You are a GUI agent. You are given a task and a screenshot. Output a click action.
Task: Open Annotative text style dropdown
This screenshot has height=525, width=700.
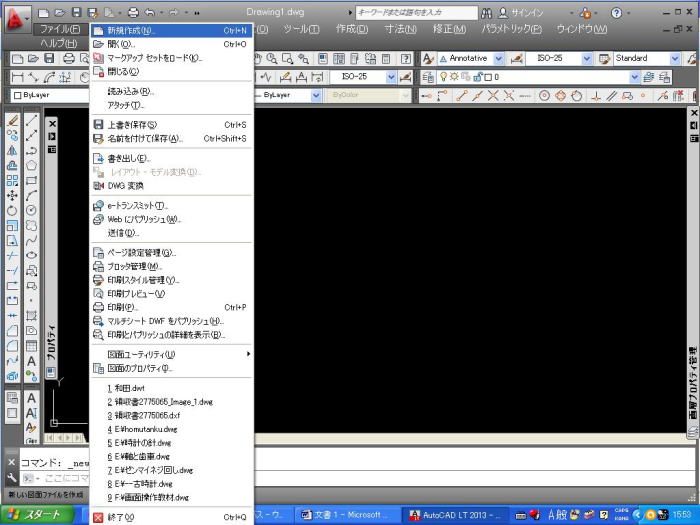pos(499,58)
